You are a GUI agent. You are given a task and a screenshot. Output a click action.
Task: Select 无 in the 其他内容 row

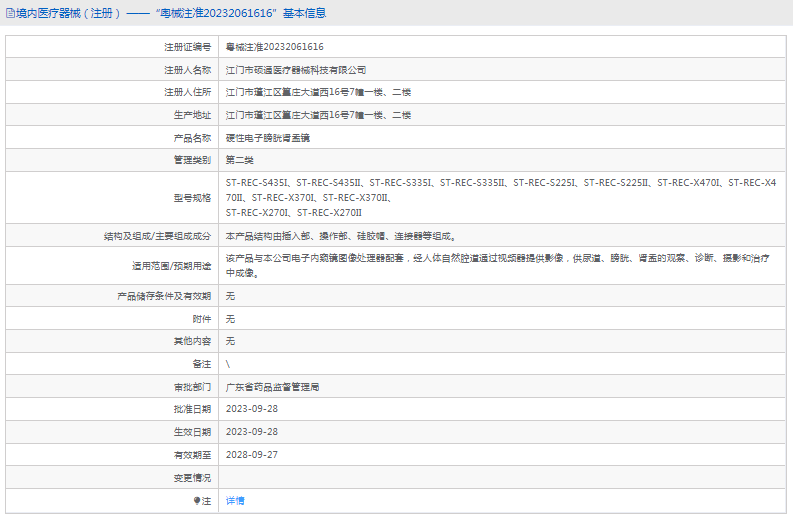tap(230, 341)
